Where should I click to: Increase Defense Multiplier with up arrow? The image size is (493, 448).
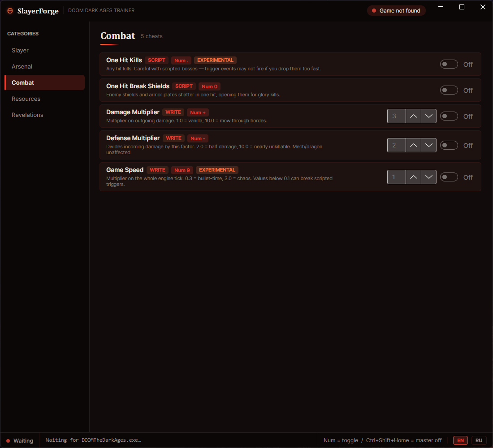(413, 145)
